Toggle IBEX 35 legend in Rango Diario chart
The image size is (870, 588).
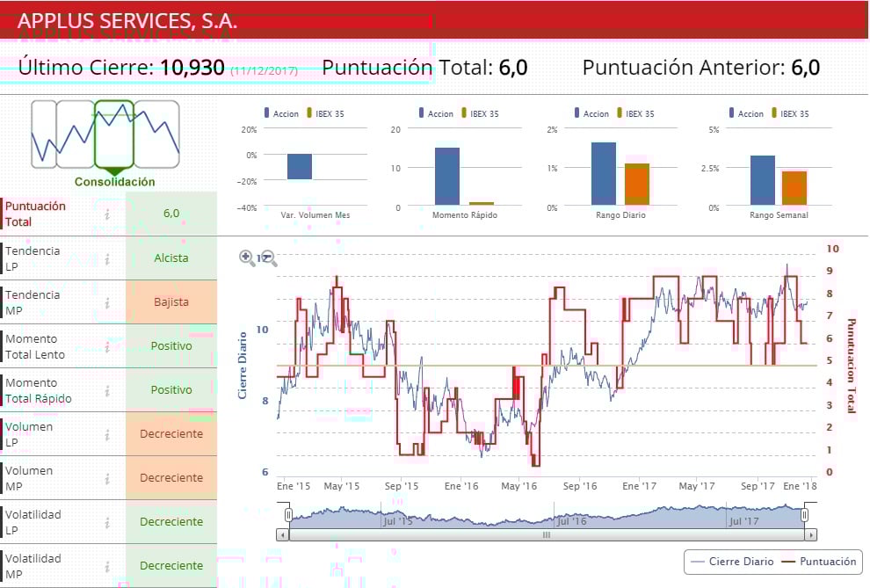[x=636, y=113]
